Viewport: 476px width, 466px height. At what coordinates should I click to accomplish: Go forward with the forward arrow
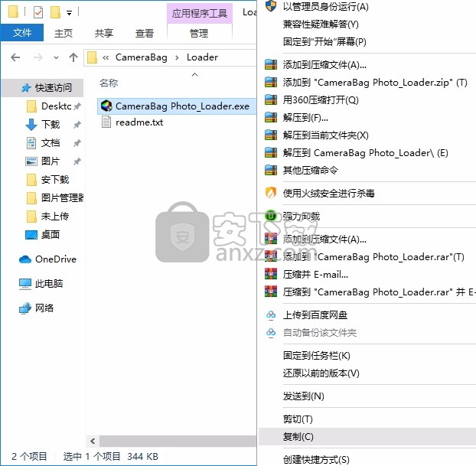37,57
